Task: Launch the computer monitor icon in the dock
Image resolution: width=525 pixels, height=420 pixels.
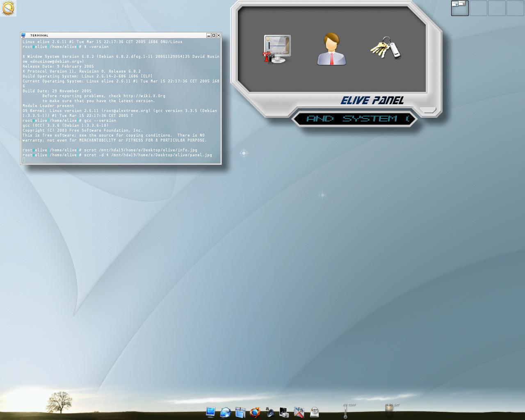Action: 210,412
